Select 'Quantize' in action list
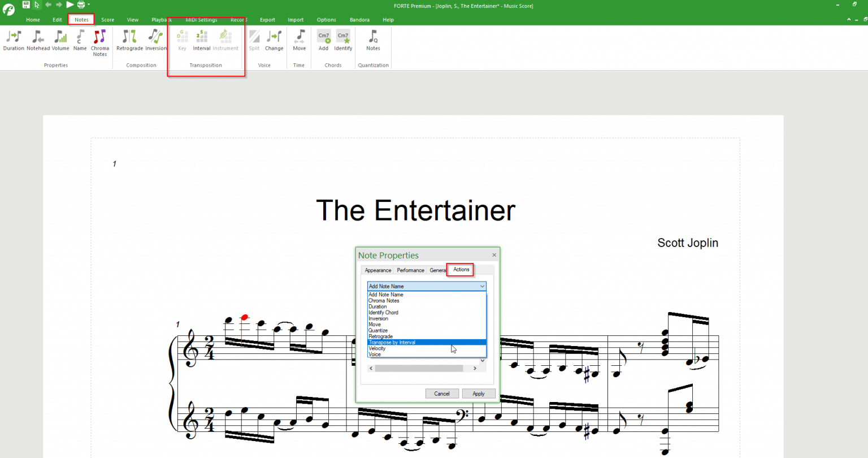 (427, 331)
